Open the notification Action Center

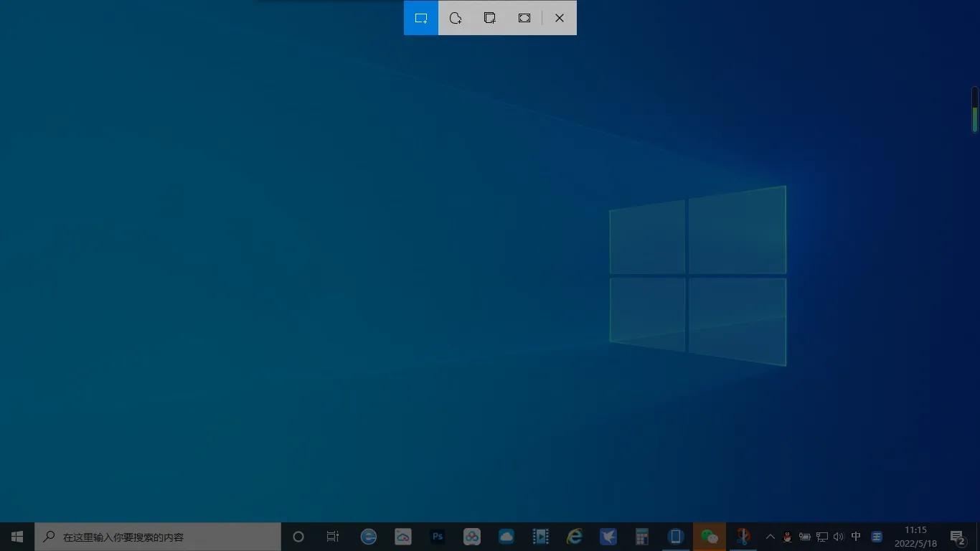958,537
